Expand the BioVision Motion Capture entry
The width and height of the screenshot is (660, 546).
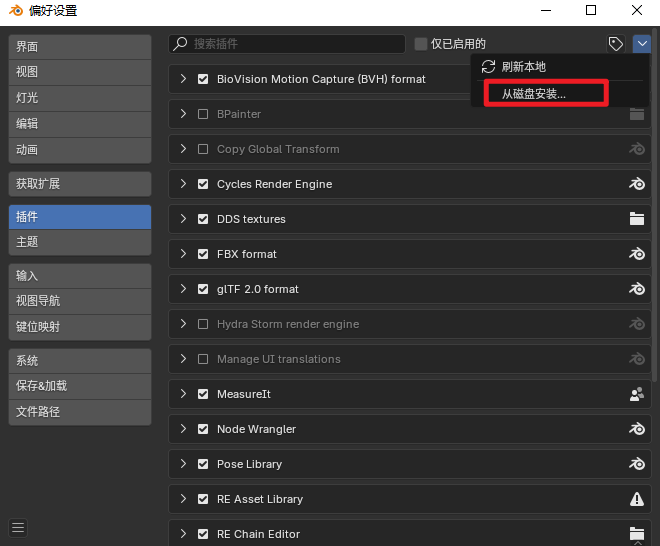tap(183, 79)
